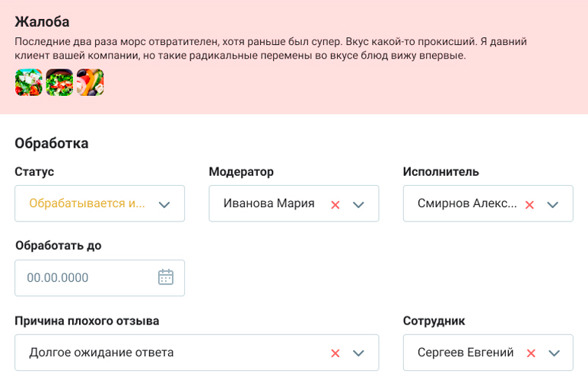Click the Сергеев Евгений employee name
Image resolution: width=588 pixels, height=380 pixels.
[x=466, y=353]
